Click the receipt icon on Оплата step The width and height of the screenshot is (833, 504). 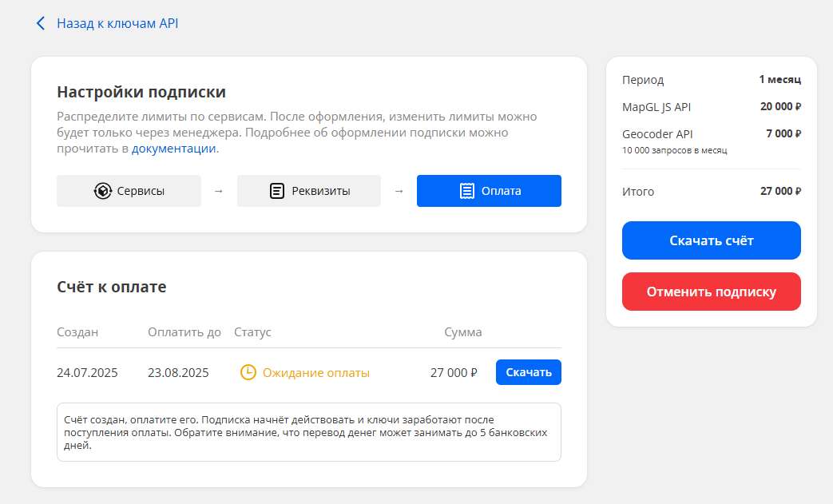coord(467,191)
